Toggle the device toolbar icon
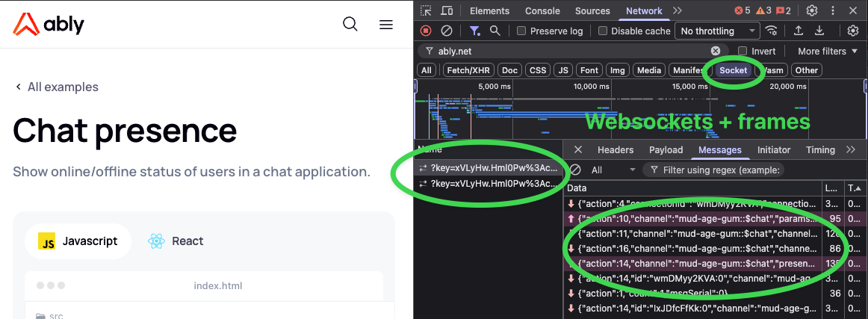Image resolution: width=868 pixels, height=319 pixels. click(447, 10)
